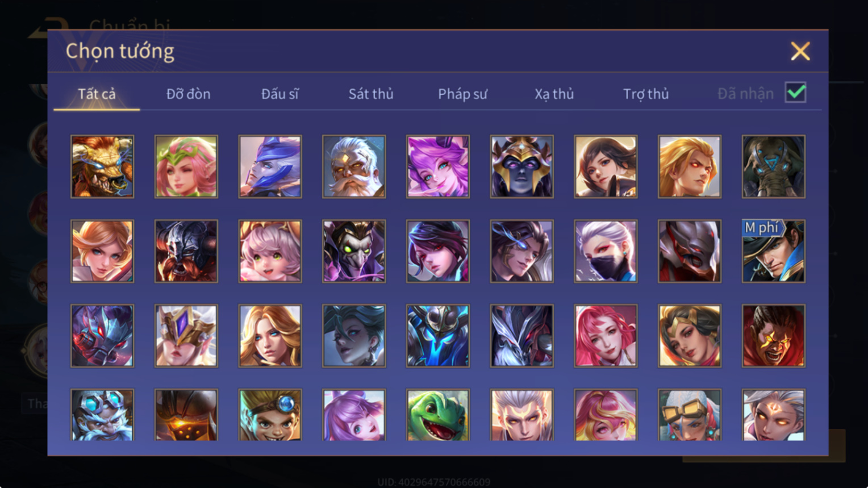This screenshot has height=488, width=868.
Task: Close the "Chọn tướng" dialog
Action: pos(800,51)
